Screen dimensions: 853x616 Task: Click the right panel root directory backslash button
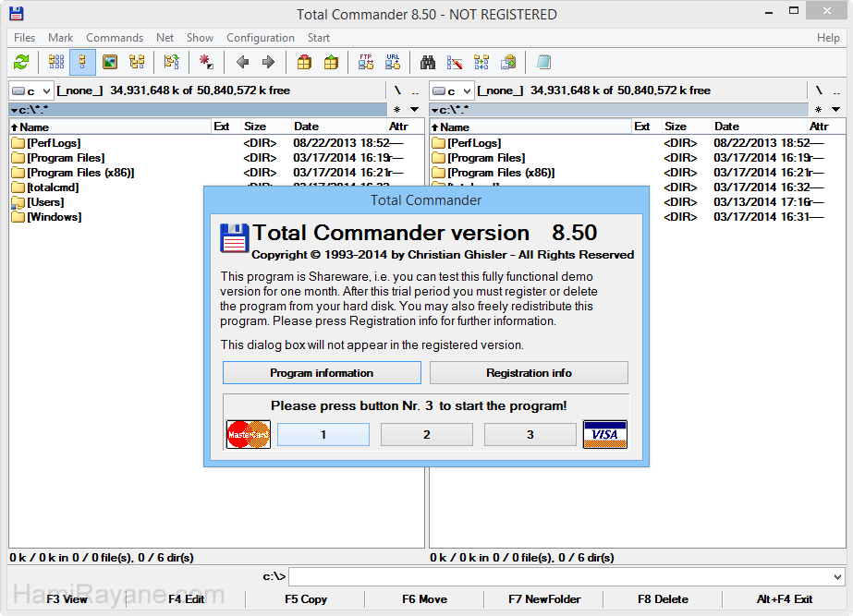coord(819,91)
